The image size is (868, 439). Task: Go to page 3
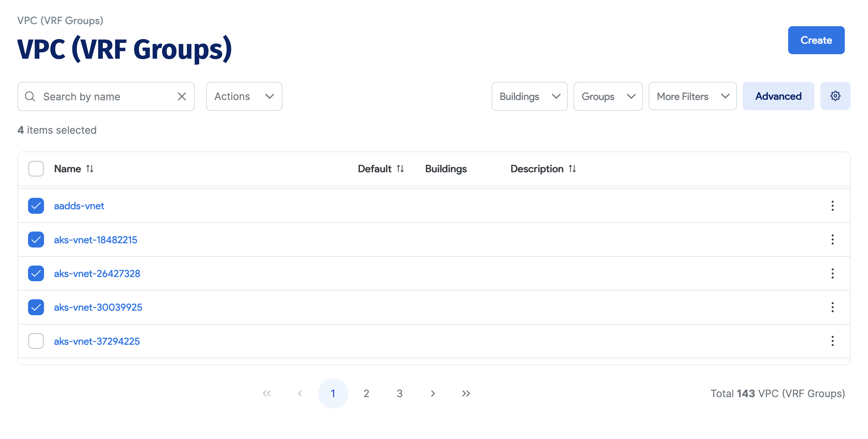point(399,393)
